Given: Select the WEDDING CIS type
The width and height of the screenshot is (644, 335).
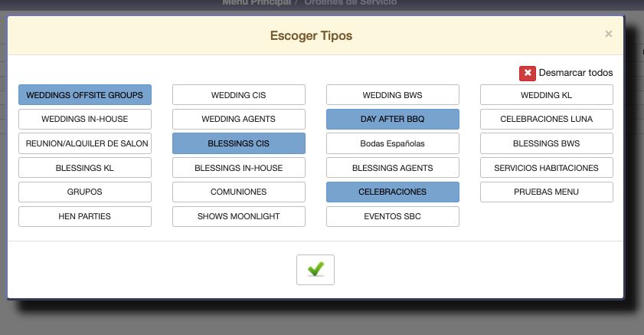Looking at the screenshot, I should click(x=238, y=95).
